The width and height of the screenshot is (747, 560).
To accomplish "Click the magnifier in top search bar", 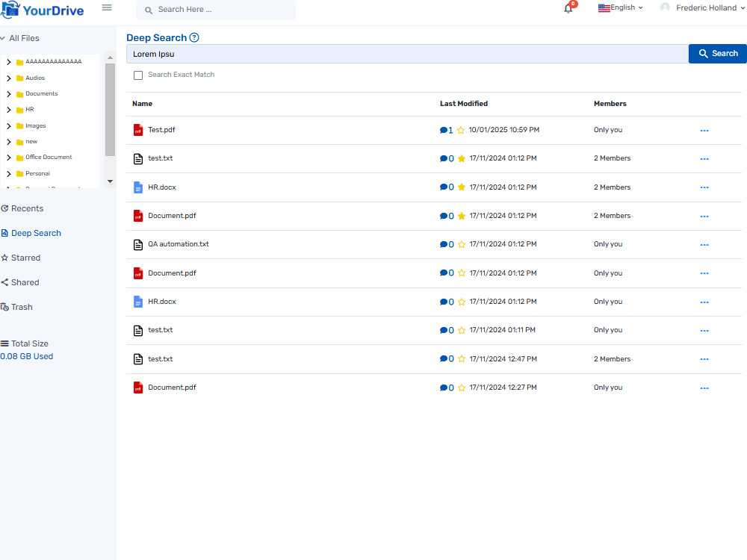I will [149, 10].
